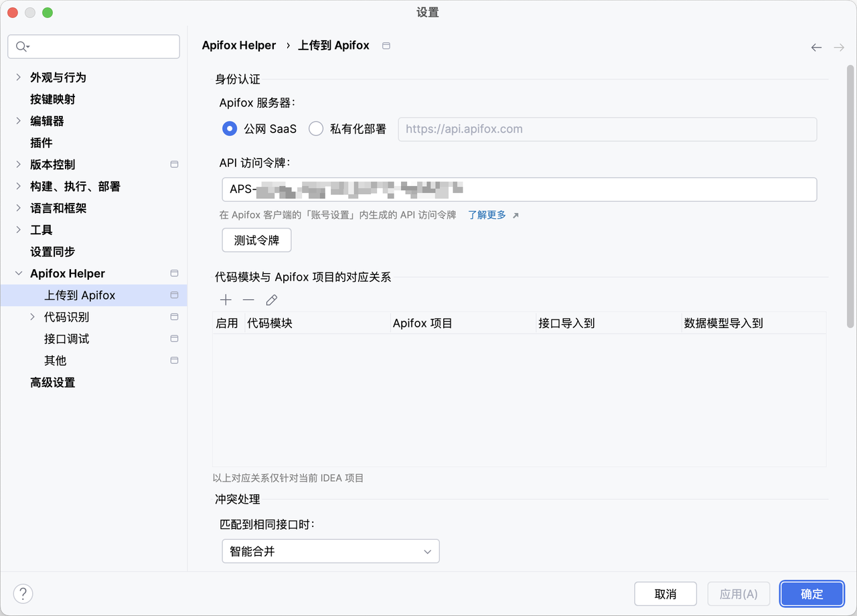Viewport: 857px width, 616px height.
Task: Click the help question mark icon
Action: click(23, 593)
